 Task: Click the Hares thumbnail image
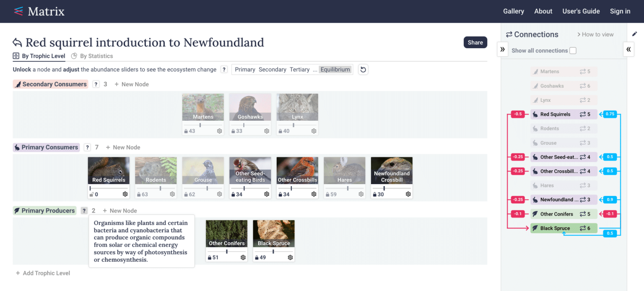(345, 170)
